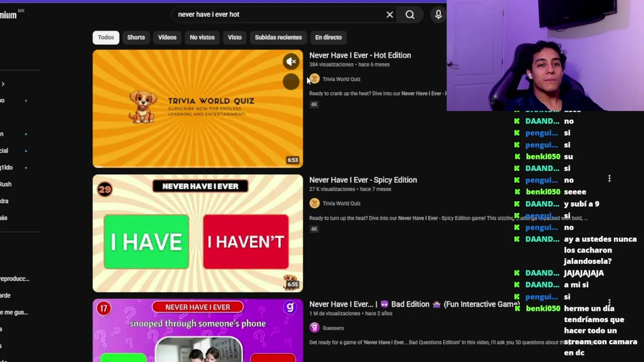Open the Guessers channel name
This screenshot has width=644, height=362.
pos(333,328)
